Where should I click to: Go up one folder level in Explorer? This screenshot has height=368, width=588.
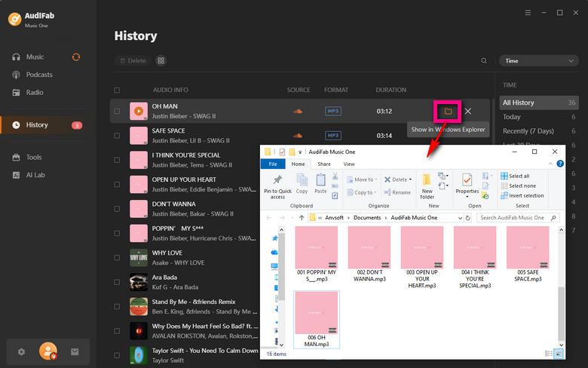(x=302, y=218)
